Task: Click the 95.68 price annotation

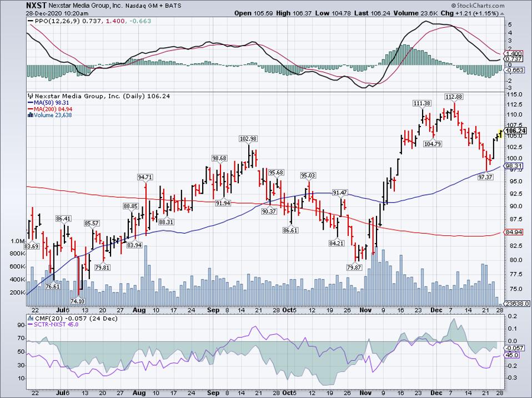Action: click(x=276, y=173)
